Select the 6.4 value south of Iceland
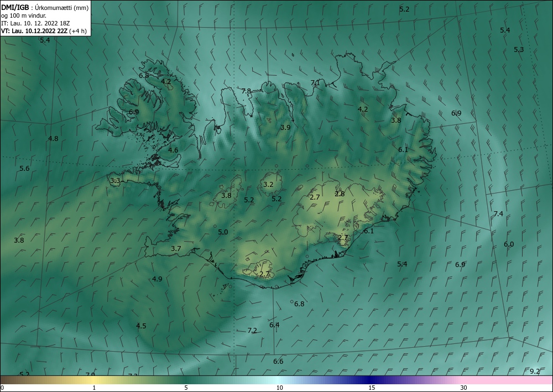Screen dimensions: 553x392 click(274, 325)
